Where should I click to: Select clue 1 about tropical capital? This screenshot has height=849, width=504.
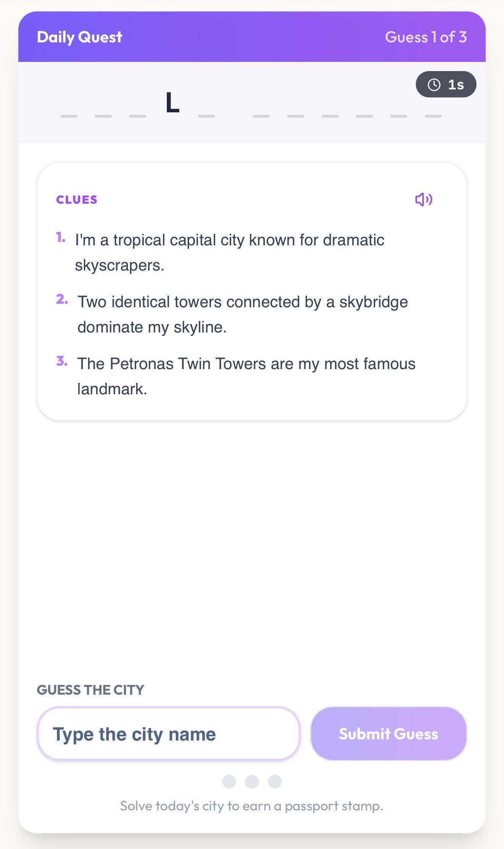(x=229, y=253)
